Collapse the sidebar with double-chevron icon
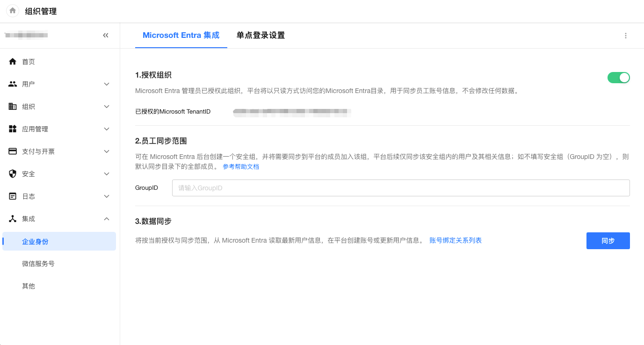The image size is (644, 345). 106,35
